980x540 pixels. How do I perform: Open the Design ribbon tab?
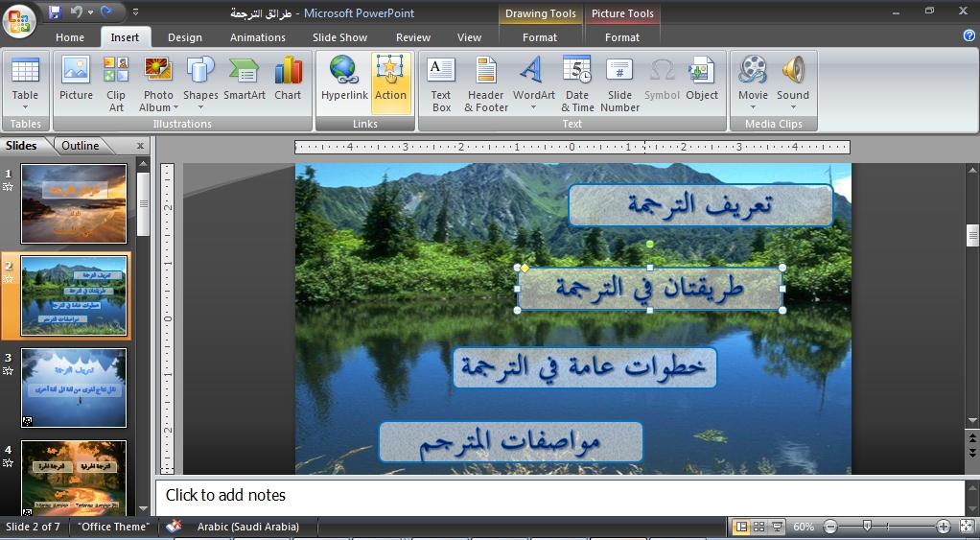tap(185, 37)
